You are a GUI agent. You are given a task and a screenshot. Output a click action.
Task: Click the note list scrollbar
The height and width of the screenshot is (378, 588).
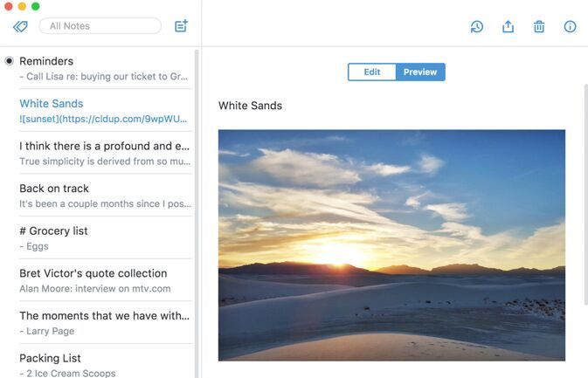click(x=197, y=214)
